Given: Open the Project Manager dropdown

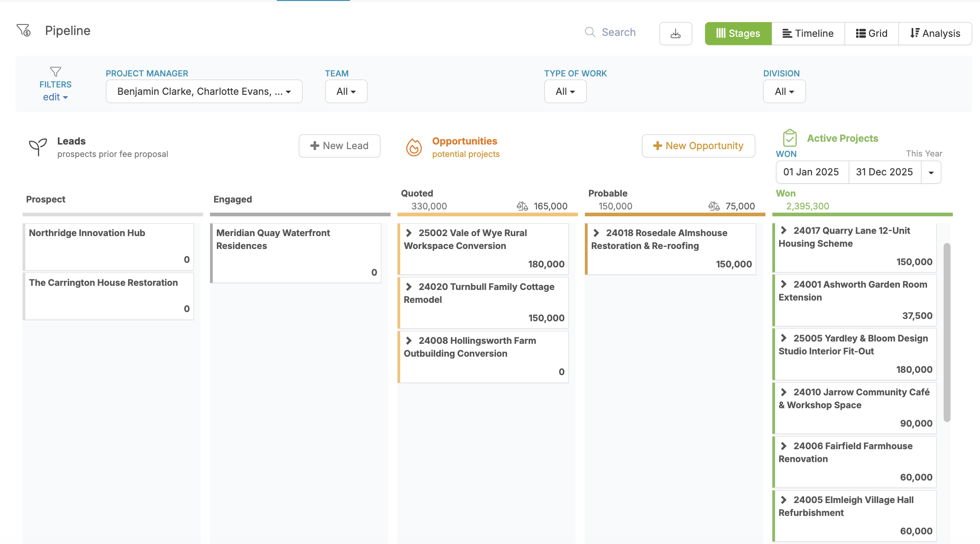Looking at the screenshot, I should coord(204,92).
